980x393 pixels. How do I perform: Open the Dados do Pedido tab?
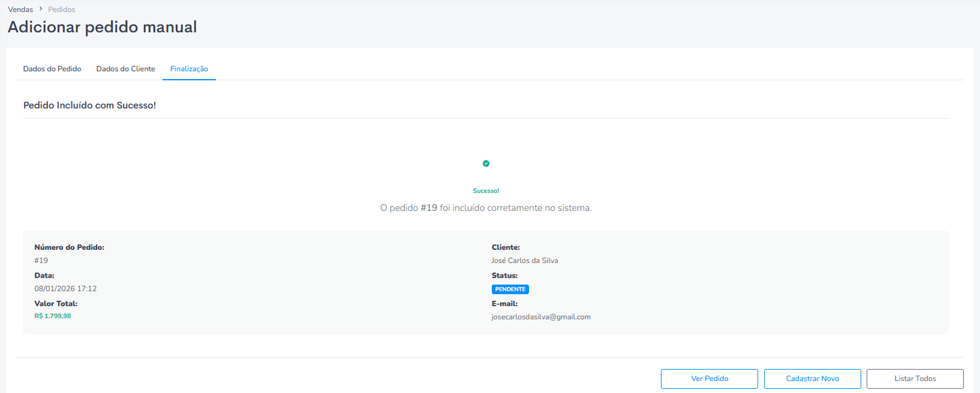click(x=52, y=69)
